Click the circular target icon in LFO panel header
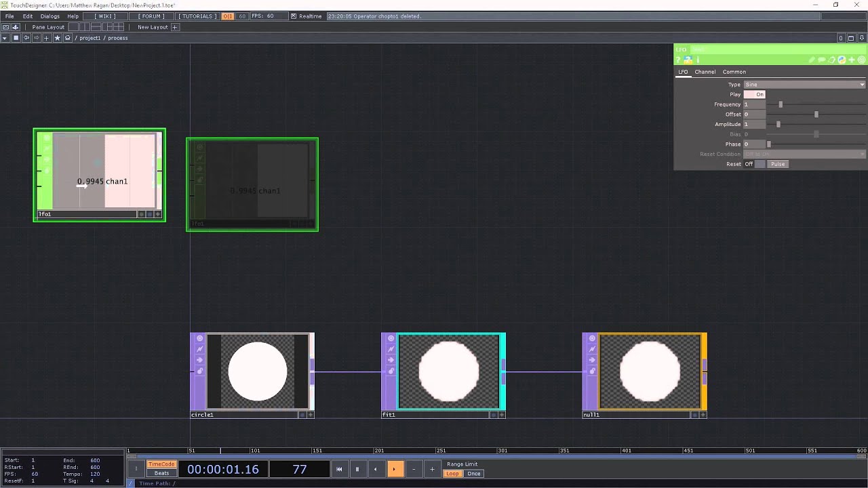 tap(862, 60)
